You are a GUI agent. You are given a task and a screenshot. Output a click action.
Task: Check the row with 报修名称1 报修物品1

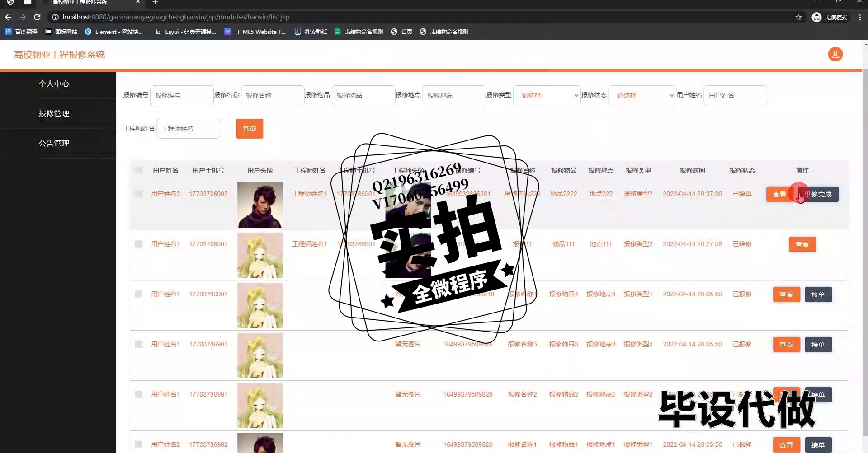(x=139, y=444)
